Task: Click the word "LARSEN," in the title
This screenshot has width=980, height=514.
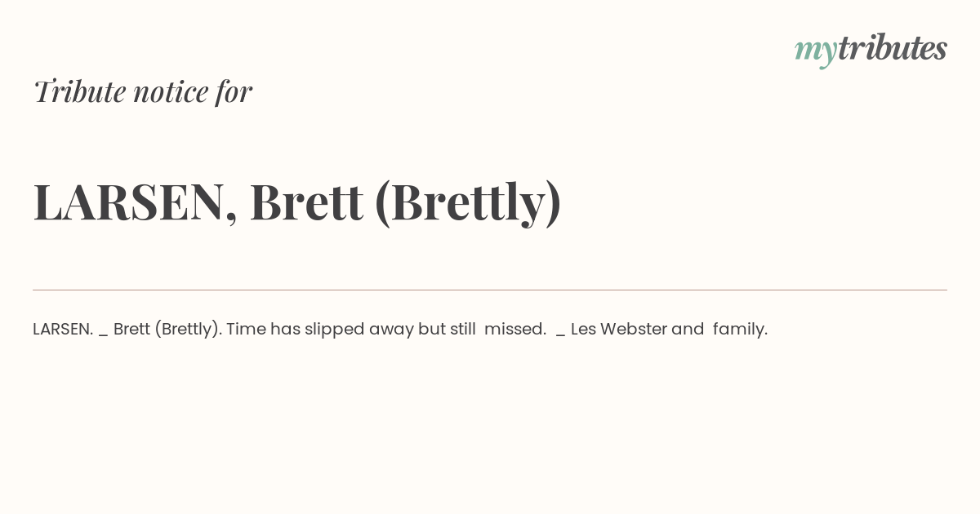Action: point(136,202)
